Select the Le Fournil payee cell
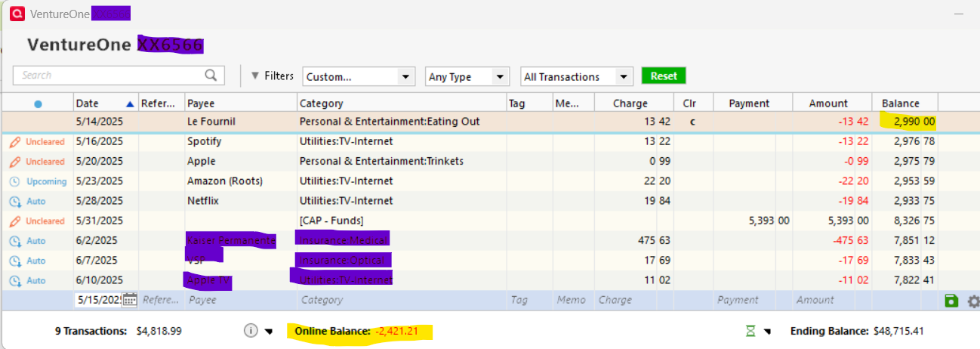Screen dimensions: 980x349 click(x=240, y=121)
